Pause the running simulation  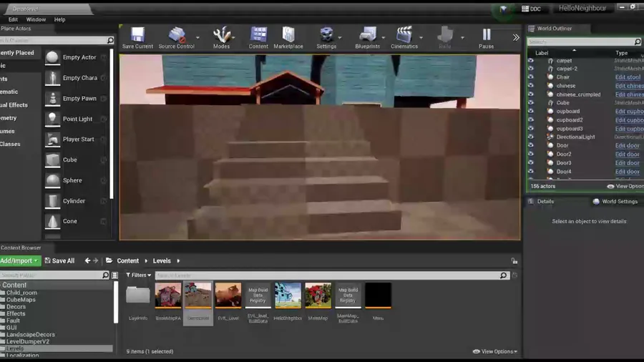coord(487,38)
